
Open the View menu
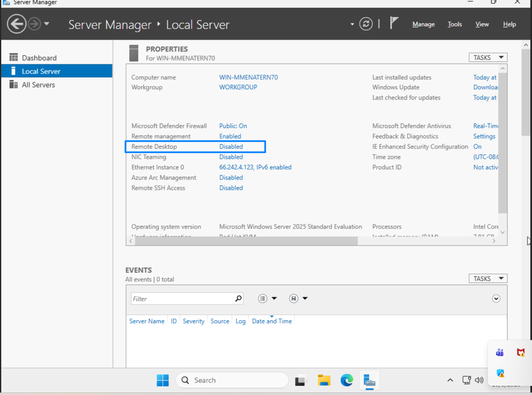482,24
